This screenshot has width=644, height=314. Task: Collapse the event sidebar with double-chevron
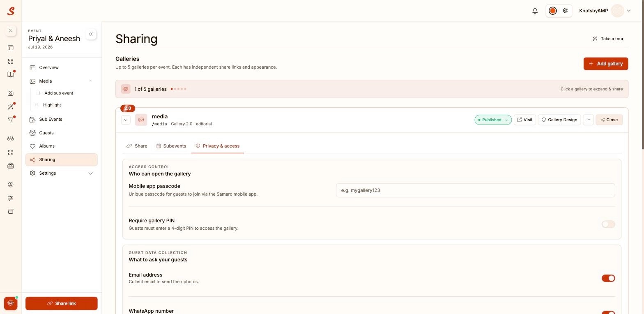coord(91,34)
